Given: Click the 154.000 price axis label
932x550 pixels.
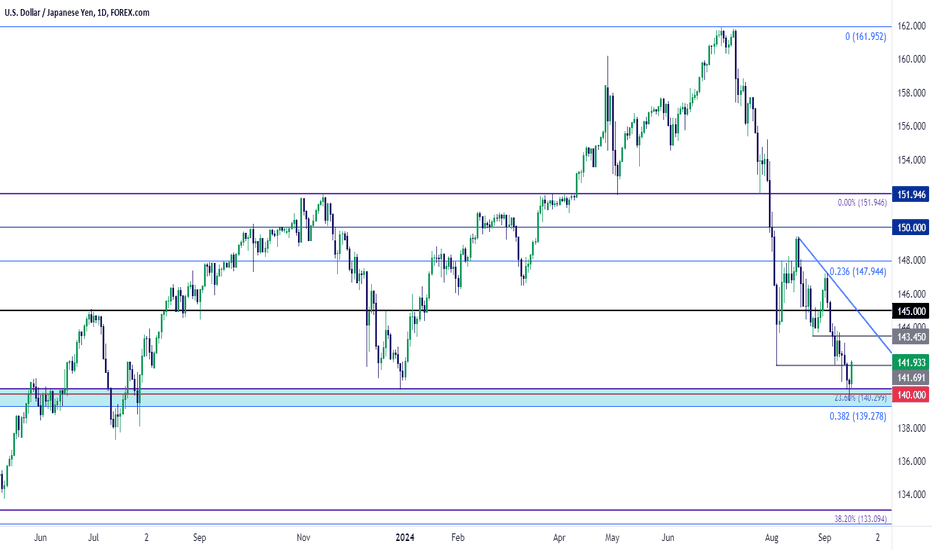Looking at the screenshot, I should [912, 160].
